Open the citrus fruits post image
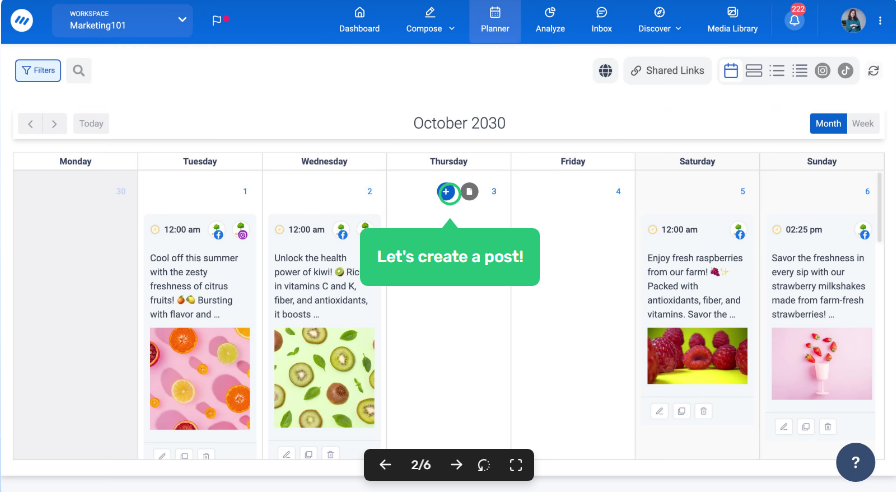The image size is (896, 492). coord(200,378)
